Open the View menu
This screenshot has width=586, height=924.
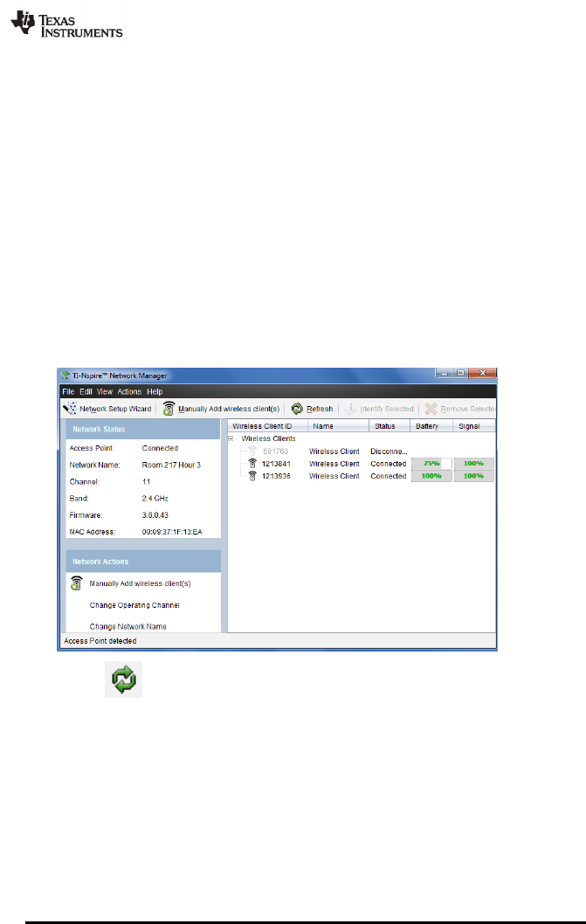pyautogui.click(x=104, y=391)
